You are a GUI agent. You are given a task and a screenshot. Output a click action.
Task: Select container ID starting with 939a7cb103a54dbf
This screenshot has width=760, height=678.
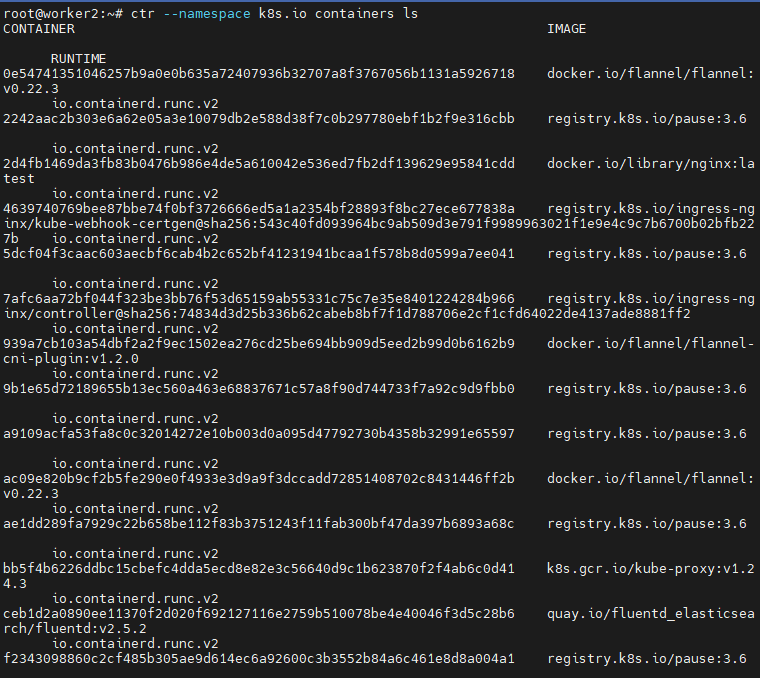click(259, 344)
